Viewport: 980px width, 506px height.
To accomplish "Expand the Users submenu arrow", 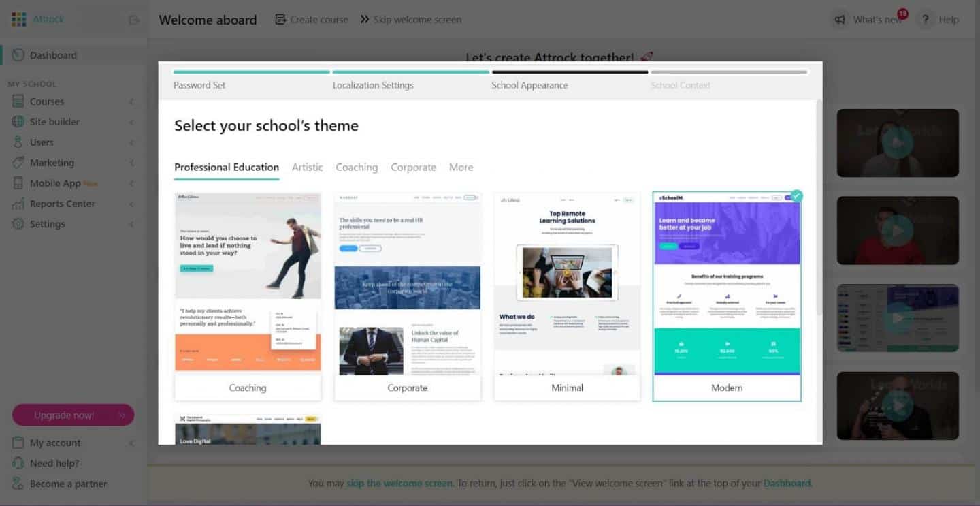I will point(131,143).
